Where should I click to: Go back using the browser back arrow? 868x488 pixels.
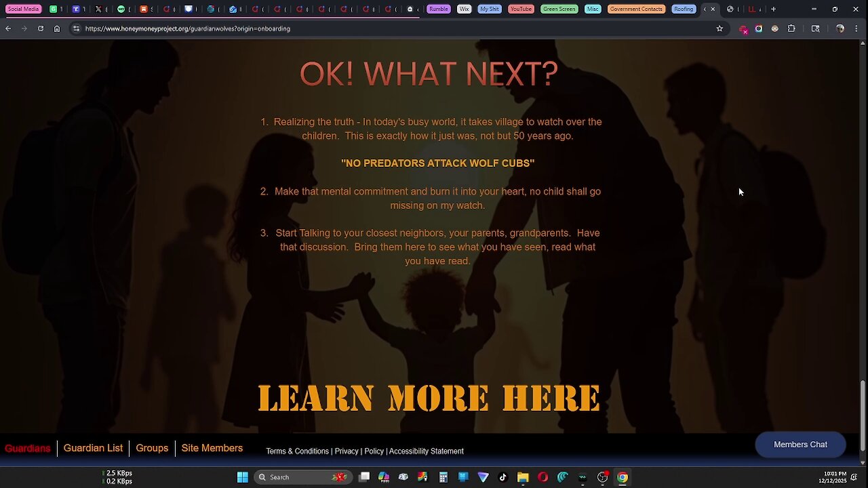pos(8,28)
